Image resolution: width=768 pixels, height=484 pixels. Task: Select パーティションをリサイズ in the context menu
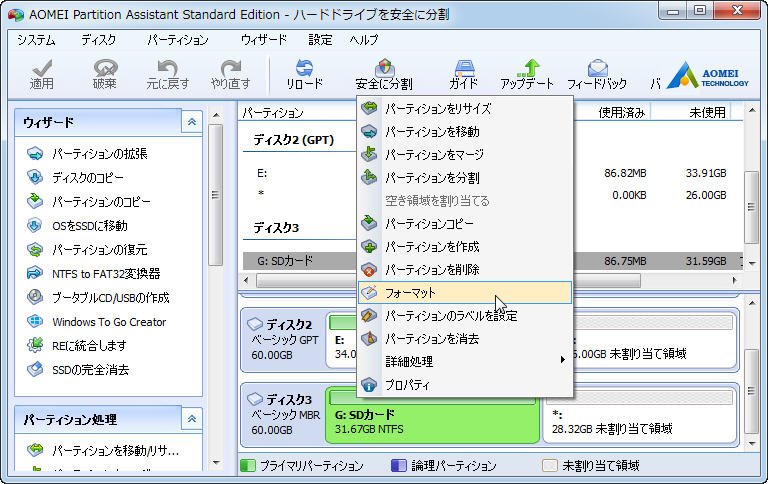465,108
